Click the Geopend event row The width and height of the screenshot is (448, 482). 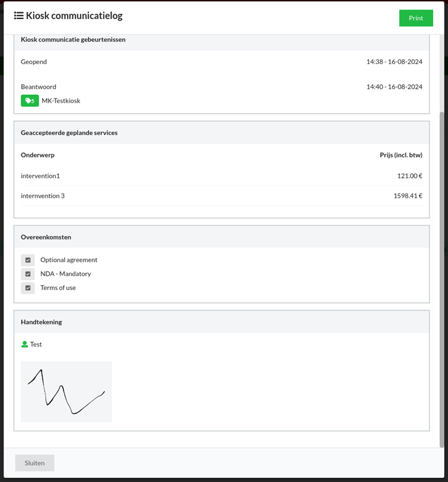(221, 62)
